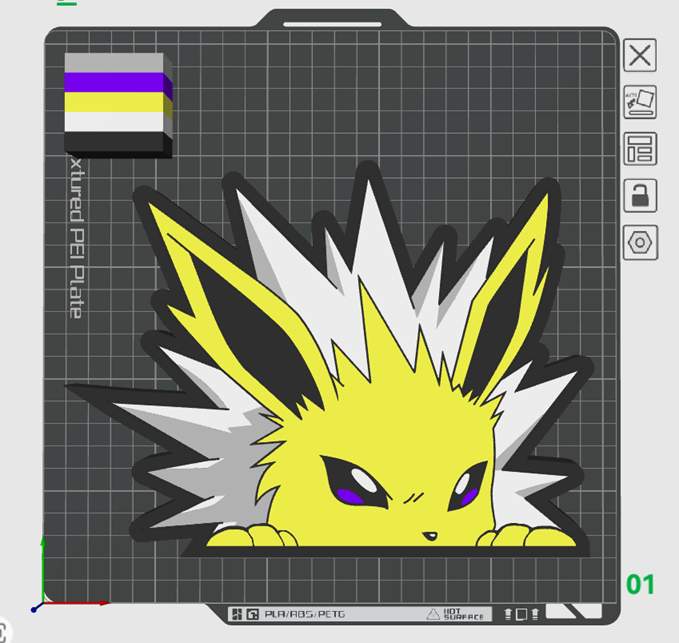The image size is (679, 643).
Task: Click Jolteon's small black nose
Action: (428, 535)
